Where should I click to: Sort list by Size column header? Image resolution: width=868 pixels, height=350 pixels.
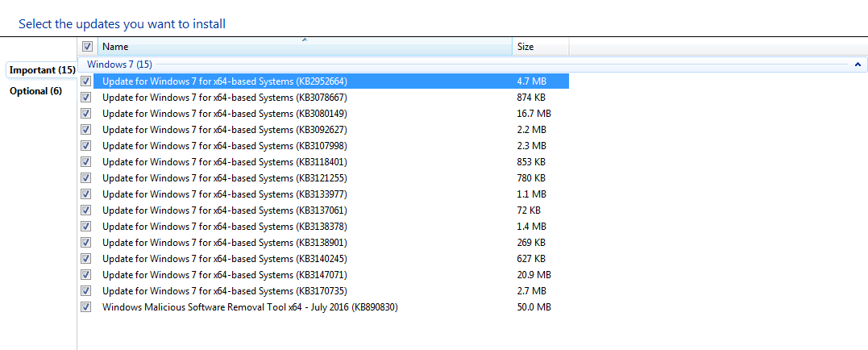pyautogui.click(x=539, y=47)
